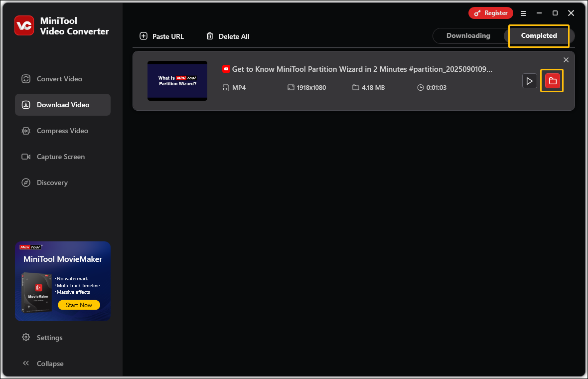Click Paste URL
The image size is (588, 379).
pyautogui.click(x=161, y=36)
